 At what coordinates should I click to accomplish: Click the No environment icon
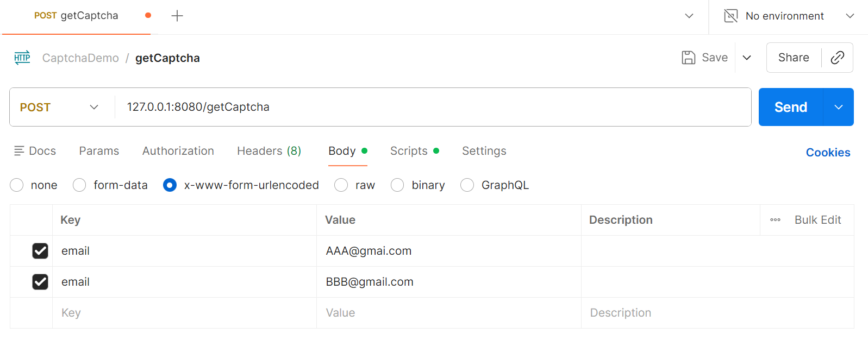point(731,16)
